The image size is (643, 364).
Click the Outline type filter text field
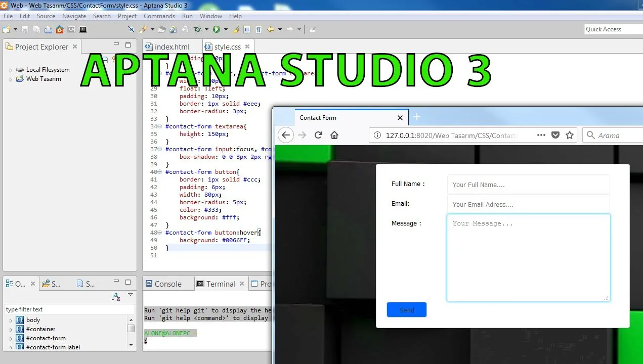pos(70,309)
